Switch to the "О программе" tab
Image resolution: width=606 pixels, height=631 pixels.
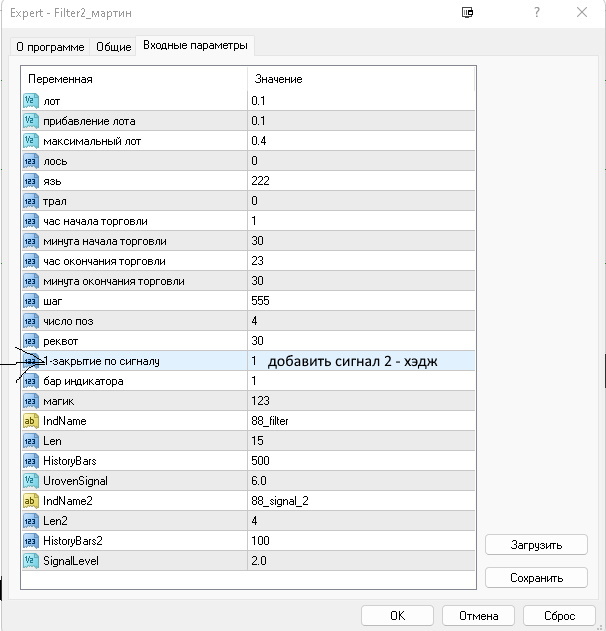tap(50, 47)
